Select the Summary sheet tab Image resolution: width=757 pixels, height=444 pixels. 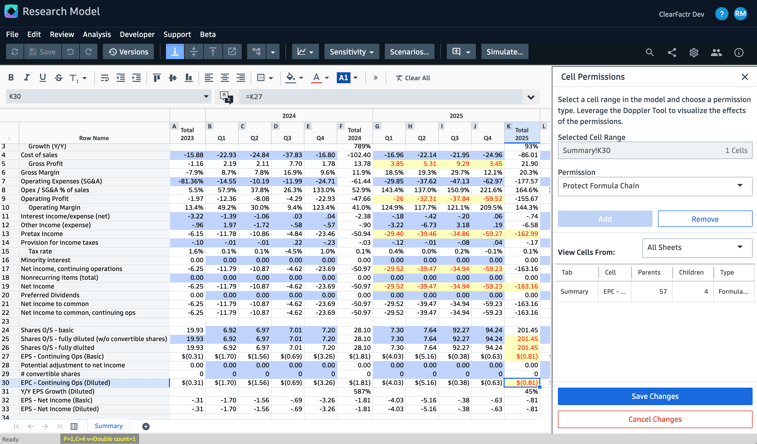coord(108,427)
